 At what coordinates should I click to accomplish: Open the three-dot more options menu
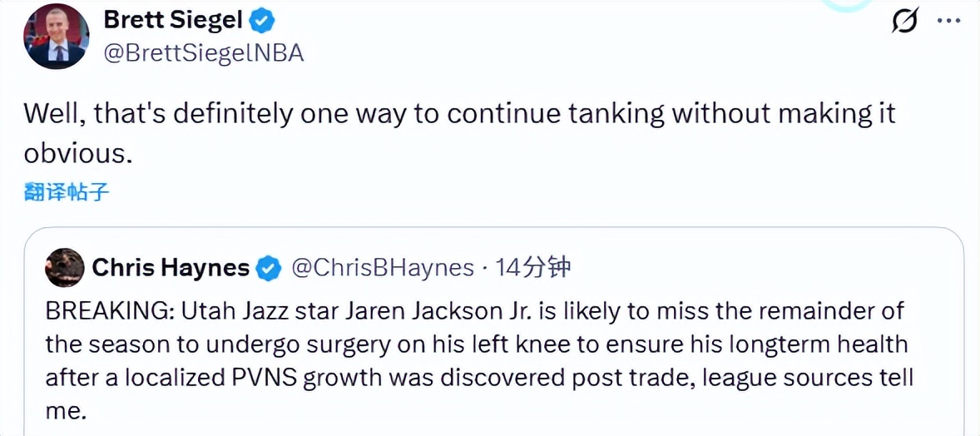(949, 21)
